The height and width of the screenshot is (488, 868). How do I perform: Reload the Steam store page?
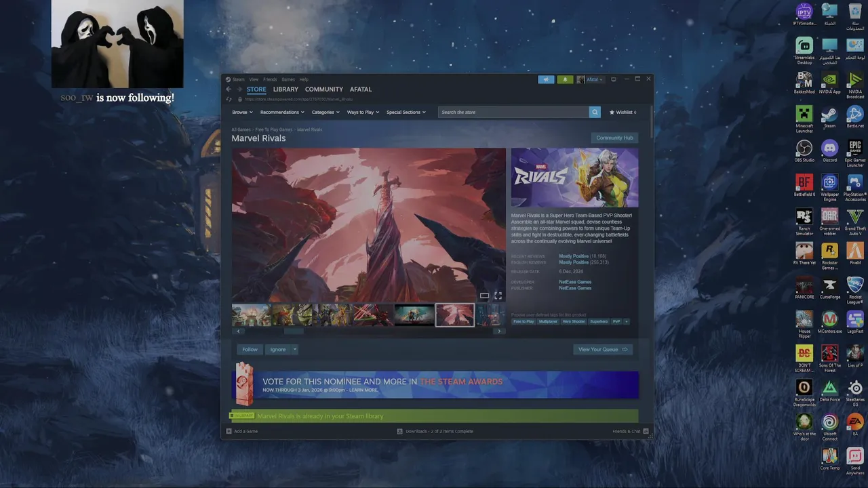229,99
